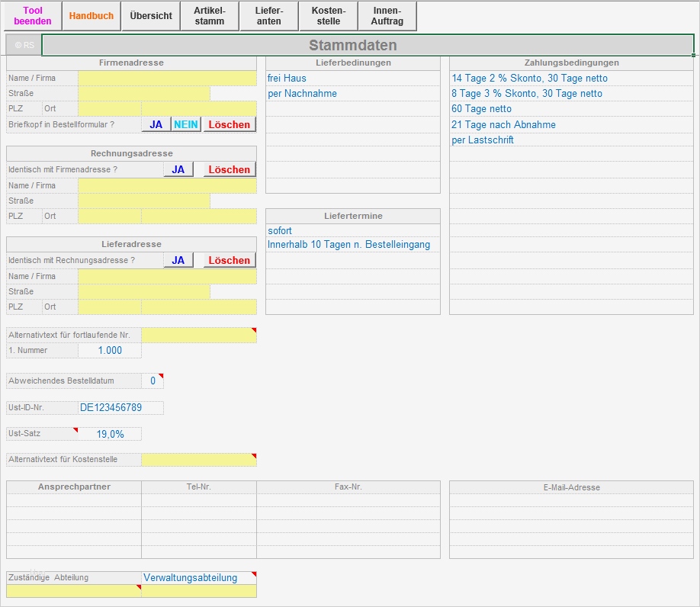The height and width of the screenshot is (607, 700).
Task: Select the yellow field below Verwaltungsabteilung
Action: click(199, 591)
